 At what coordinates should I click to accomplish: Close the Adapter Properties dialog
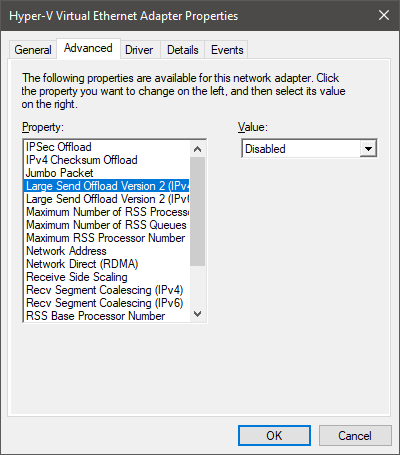point(384,15)
